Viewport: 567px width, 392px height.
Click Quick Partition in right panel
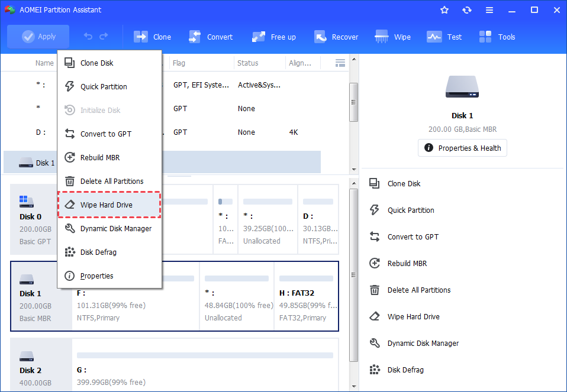click(x=401, y=210)
